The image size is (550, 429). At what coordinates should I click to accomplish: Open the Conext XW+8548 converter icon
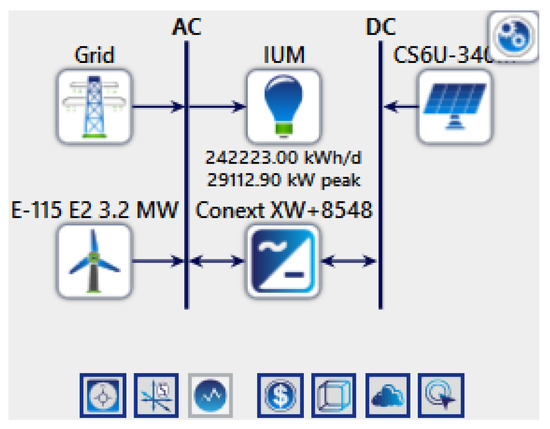pos(283,261)
